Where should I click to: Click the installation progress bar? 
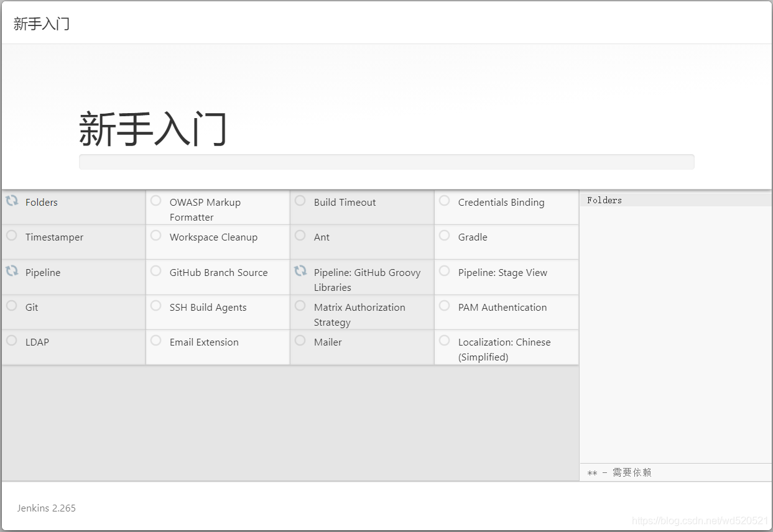386,162
